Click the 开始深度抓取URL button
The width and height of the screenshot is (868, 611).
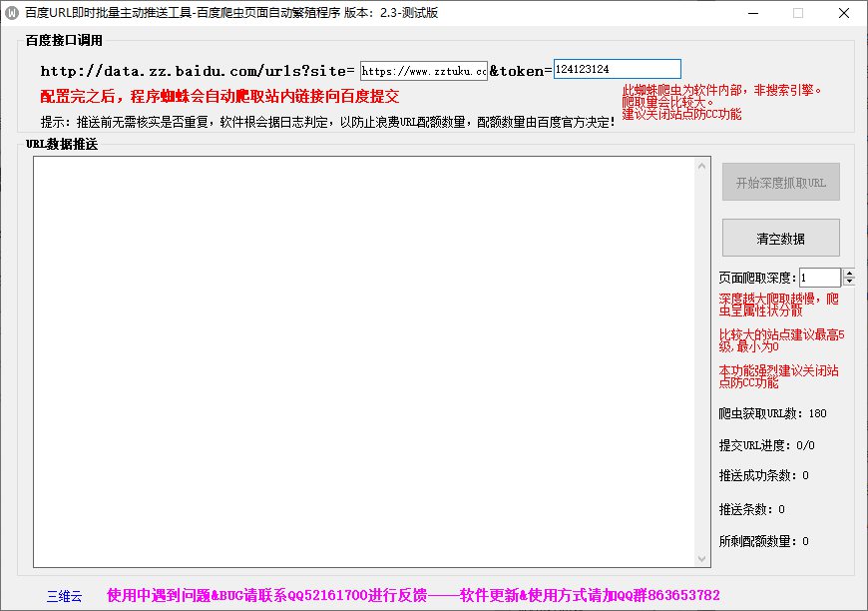click(x=780, y=182)
